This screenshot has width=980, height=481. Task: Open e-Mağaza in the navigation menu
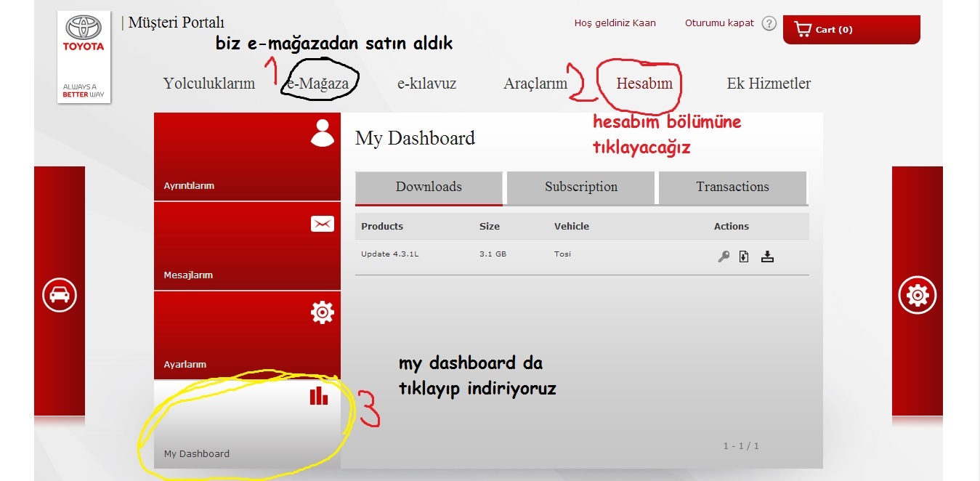coord(318,84)
